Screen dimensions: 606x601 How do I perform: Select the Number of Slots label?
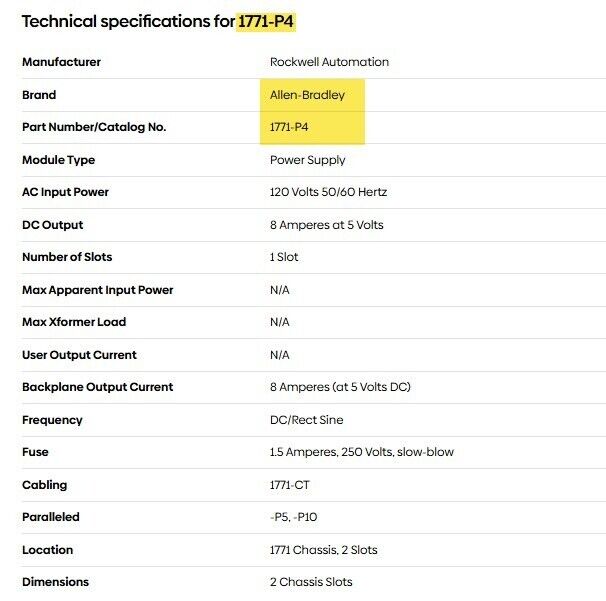67,257
